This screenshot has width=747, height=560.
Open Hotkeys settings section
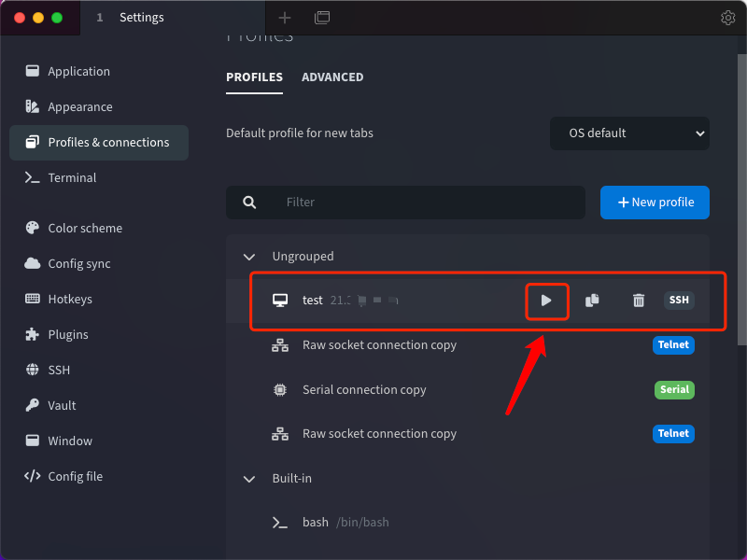click(x=70, y=300)
